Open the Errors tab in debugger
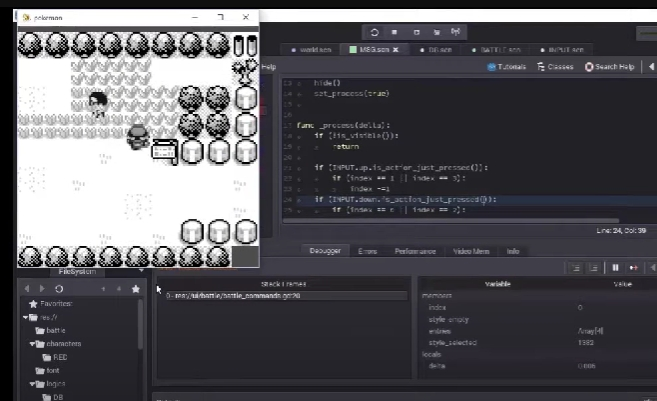657x401 pixels. click(x=367, y=251)
